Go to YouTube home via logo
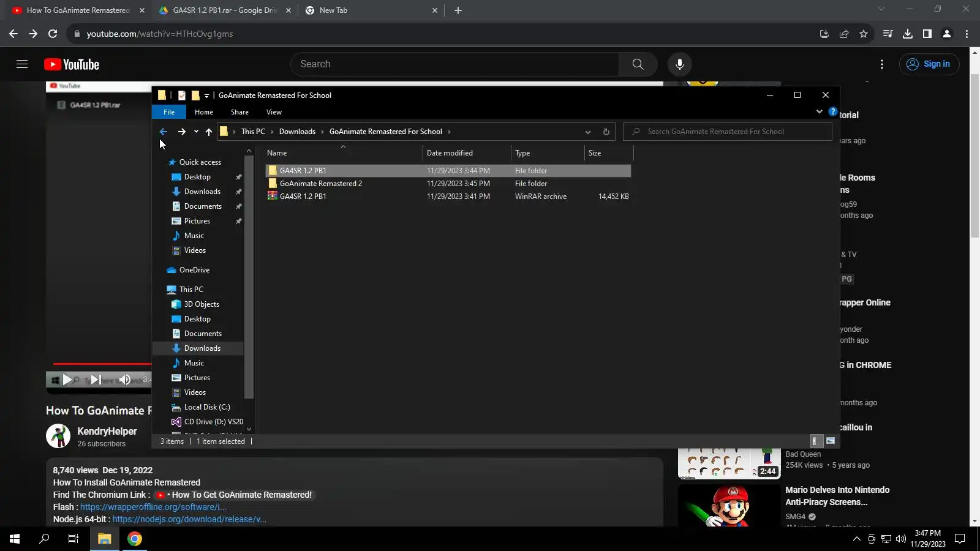Image resolution: width=980 pixels, height=551 pixels. click(x=72, y=64)
